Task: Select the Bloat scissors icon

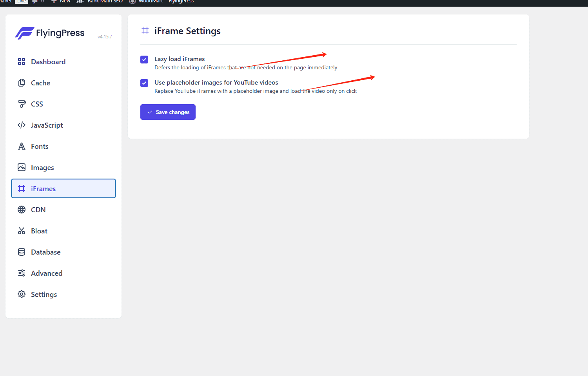Action: (22, 231)
